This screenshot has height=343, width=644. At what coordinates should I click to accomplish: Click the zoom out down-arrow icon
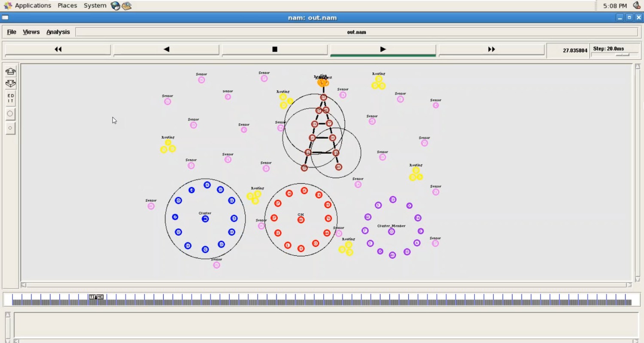[10, 84]
